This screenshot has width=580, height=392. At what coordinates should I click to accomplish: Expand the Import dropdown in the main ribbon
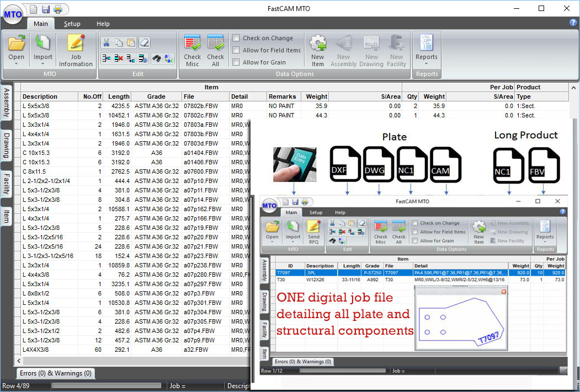(43, 64)
